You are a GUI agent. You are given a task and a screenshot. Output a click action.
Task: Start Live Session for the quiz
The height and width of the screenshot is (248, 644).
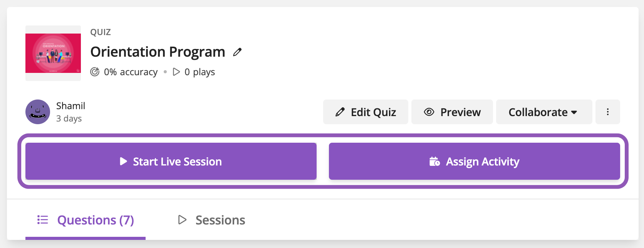tap(171, 161)
